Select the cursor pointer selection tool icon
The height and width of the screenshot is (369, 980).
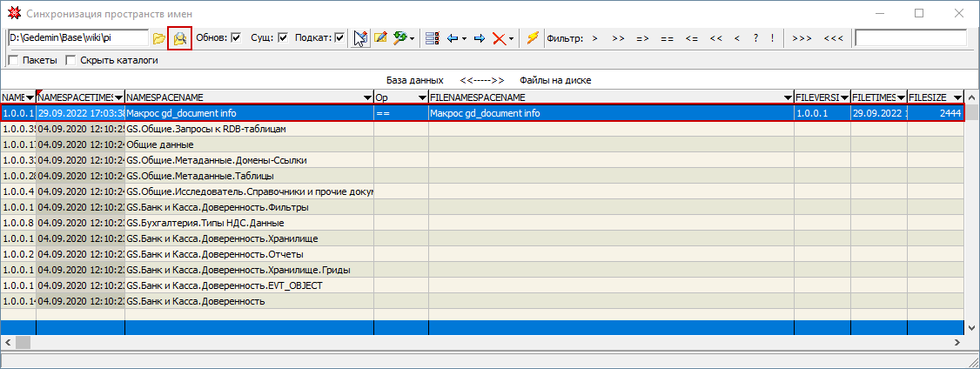click(360, 38)
